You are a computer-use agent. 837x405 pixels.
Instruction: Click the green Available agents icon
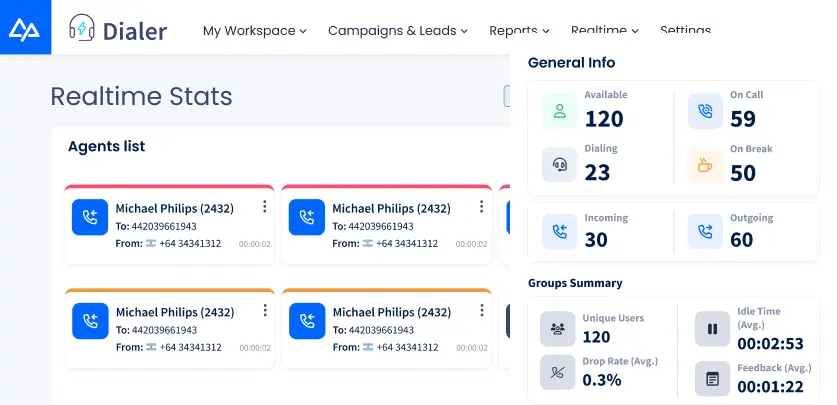pyautogui.click(x=559, y=111)
